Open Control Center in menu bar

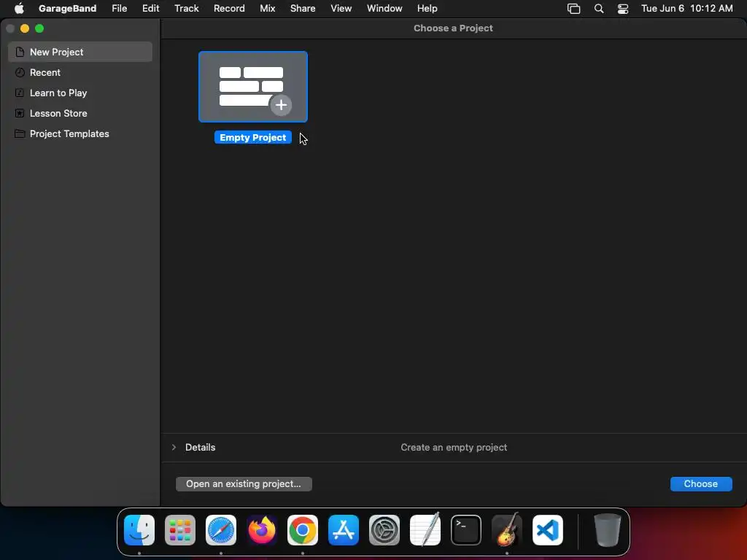tap(623, 9)
